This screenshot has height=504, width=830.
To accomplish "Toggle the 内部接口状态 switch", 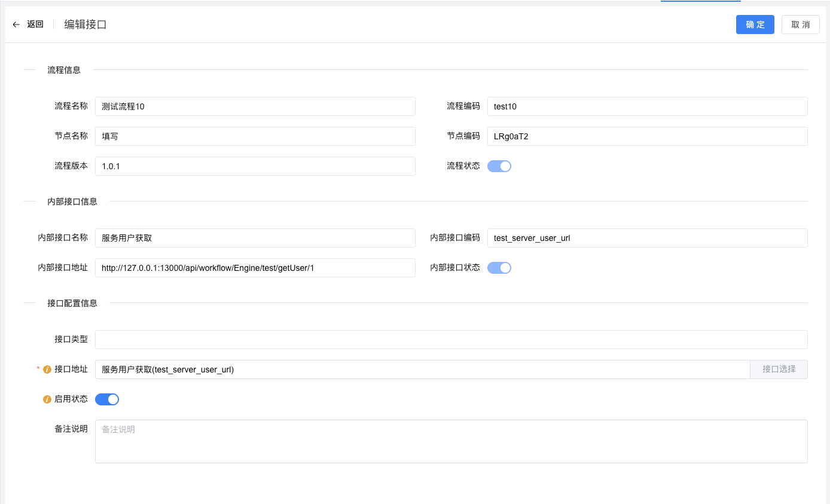I will [499, 268].
